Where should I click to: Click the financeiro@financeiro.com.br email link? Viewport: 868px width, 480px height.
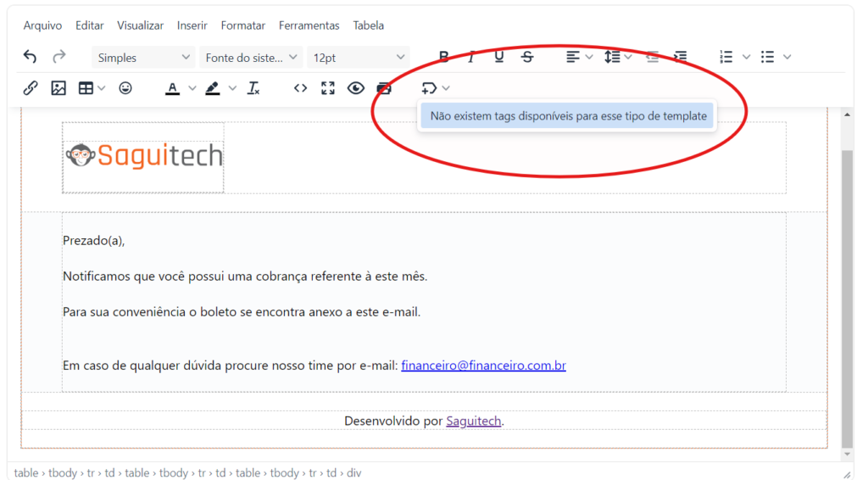coord(483,366)
